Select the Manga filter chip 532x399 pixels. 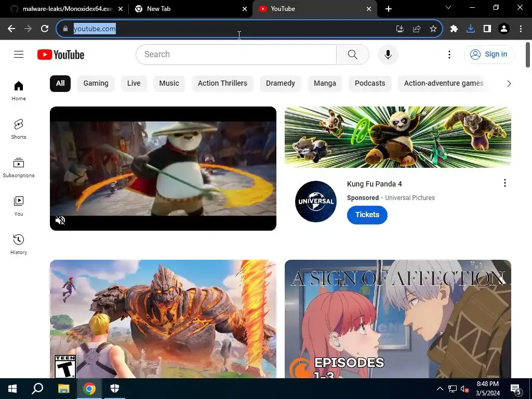[325, 84]
